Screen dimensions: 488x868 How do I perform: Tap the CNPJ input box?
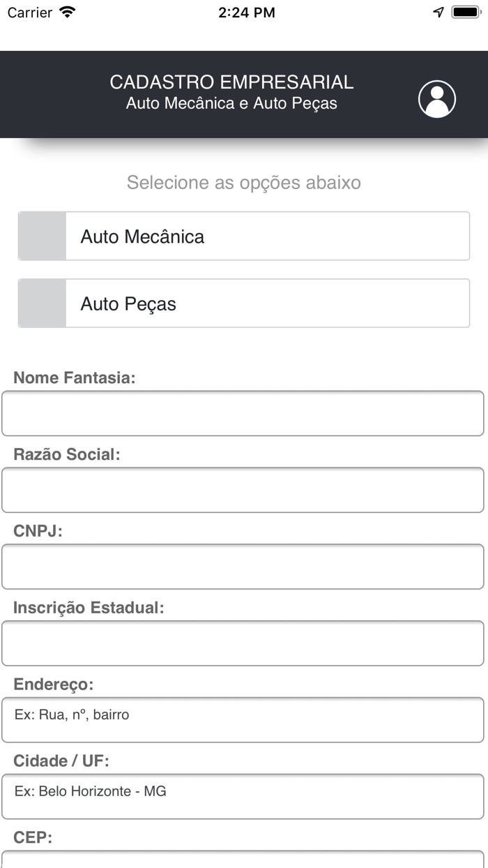244,567
